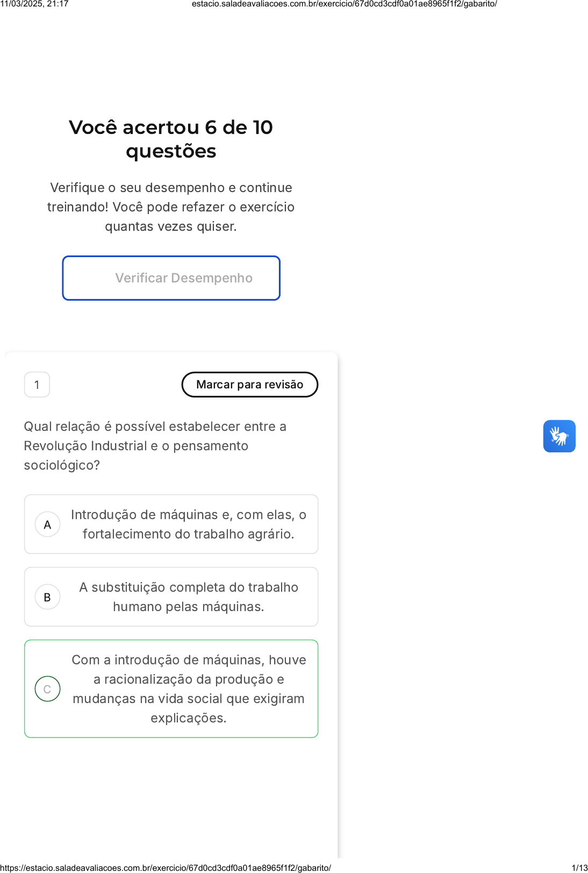
Task: Select the circle for option A
Action: pyautogui.click(x=47, y=524)
